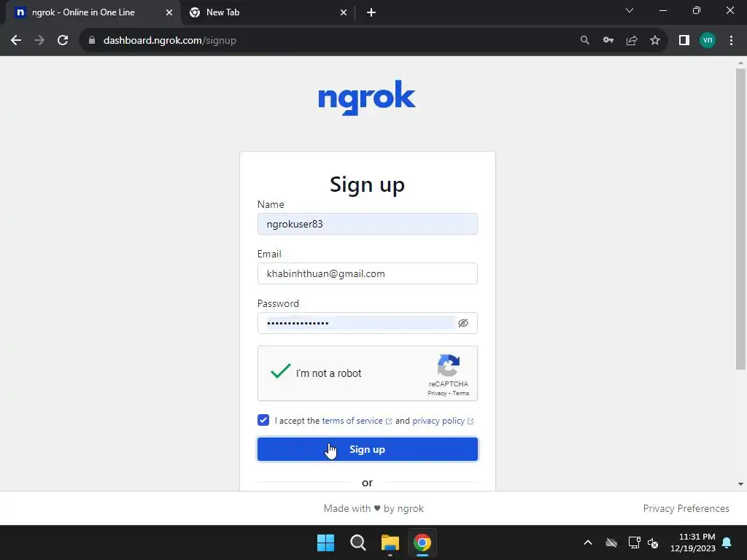Open the notifications bell icon
747x560 pixels.
727,542
